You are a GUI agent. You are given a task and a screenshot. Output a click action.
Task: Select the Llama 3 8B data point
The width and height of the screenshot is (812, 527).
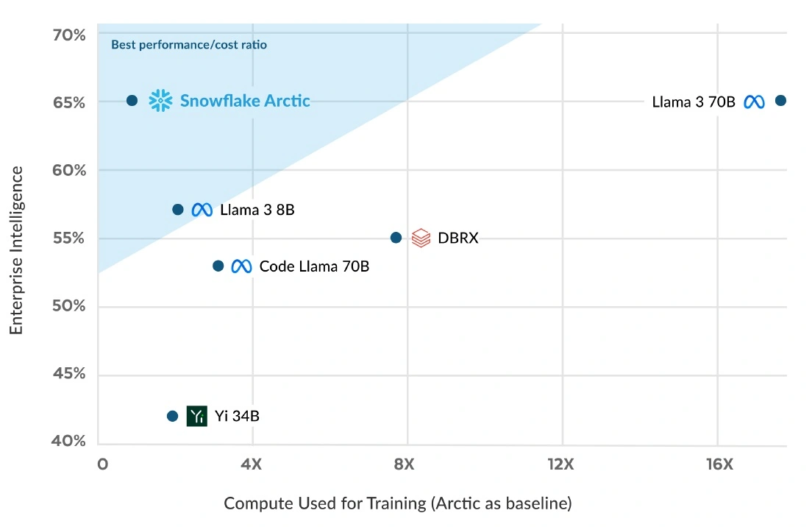pos(178,210)
